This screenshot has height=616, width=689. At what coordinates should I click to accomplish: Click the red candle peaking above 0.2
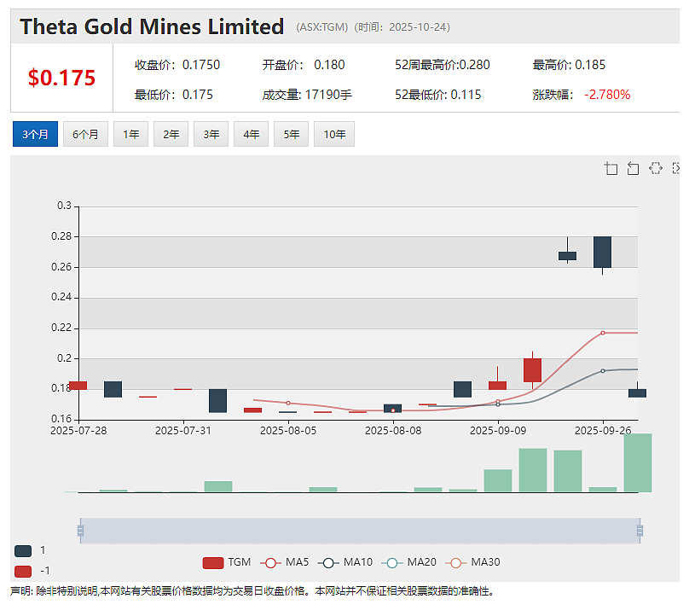pyautogui.click(x=533, y=369)
